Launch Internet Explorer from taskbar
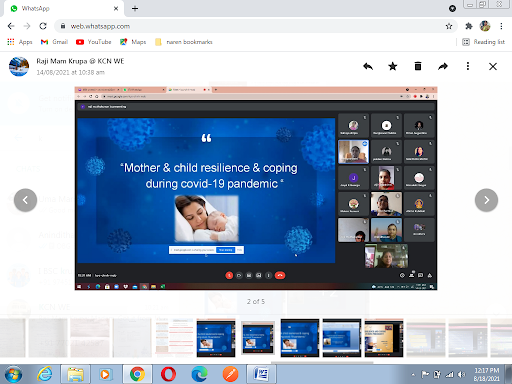The height and width of the screenshot is (384, 512). pyautogui.click(x=45, y=374)
